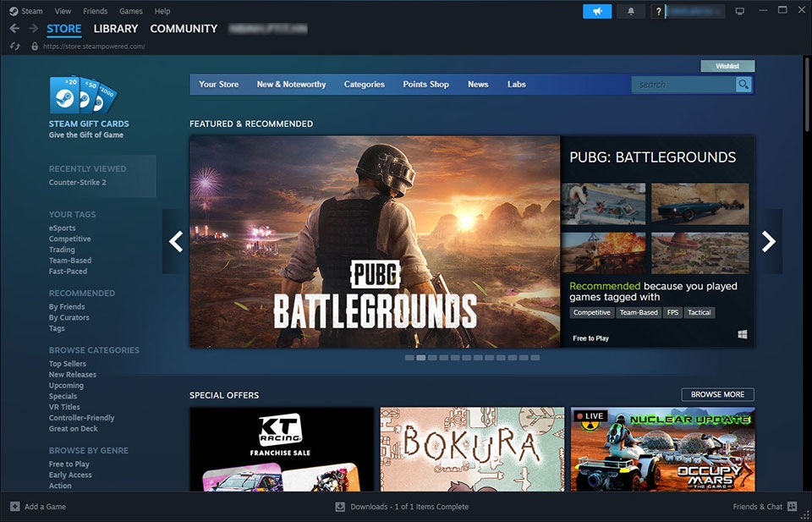
Task: Expand the Categories dropdown
Action: (364, 85)
